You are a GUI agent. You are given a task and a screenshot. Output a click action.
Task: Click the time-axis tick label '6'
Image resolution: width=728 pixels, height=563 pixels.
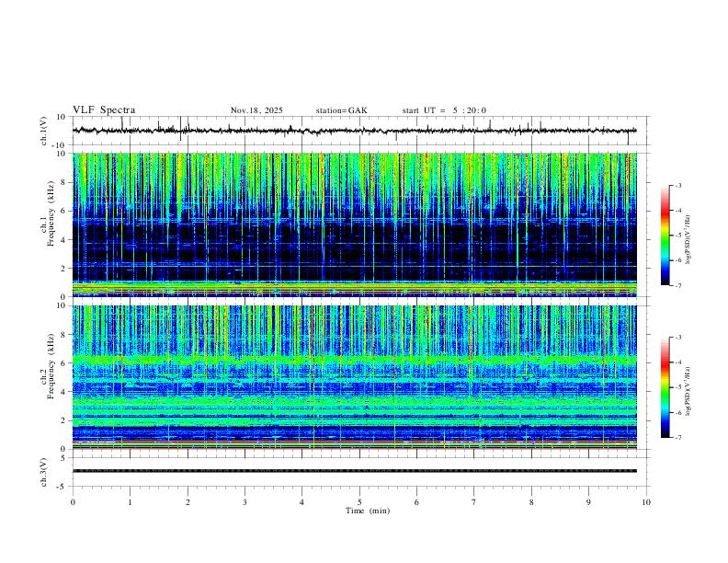[x=416, y=502]
